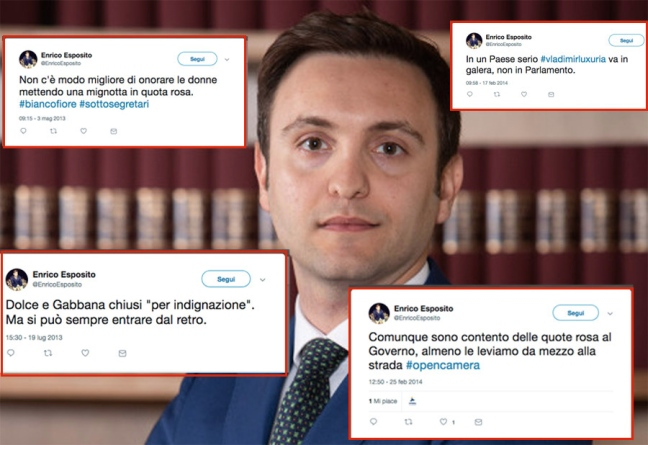The width and height of the screenshot is (648, 450).
Task: Like the vladimirluxuria tweet
Action: [524, 94]
